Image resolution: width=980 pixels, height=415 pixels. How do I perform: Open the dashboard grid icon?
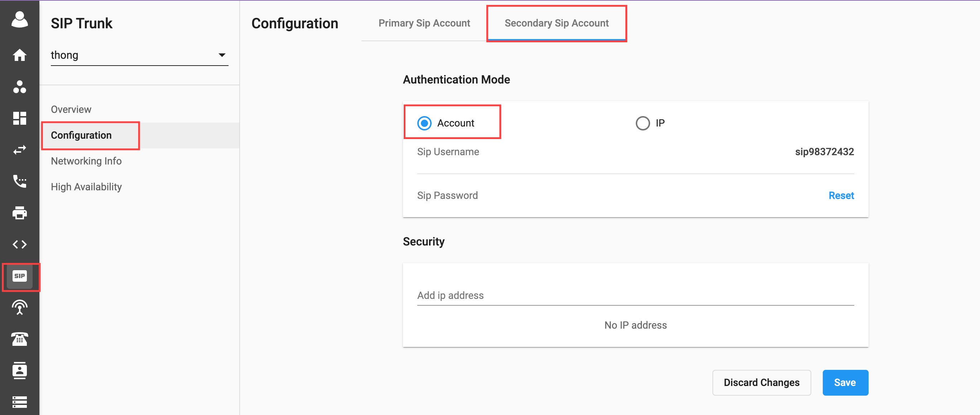19,118
